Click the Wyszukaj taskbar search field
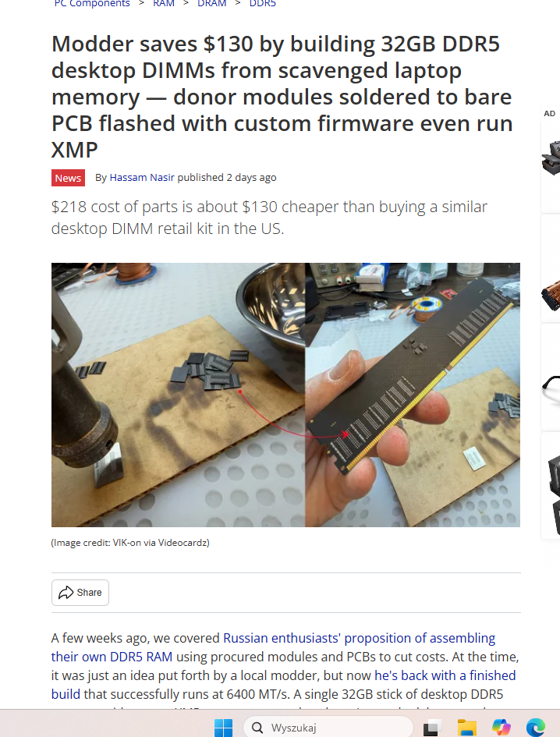The width and height of the screenshot is (560, 737). coord(328,728)
